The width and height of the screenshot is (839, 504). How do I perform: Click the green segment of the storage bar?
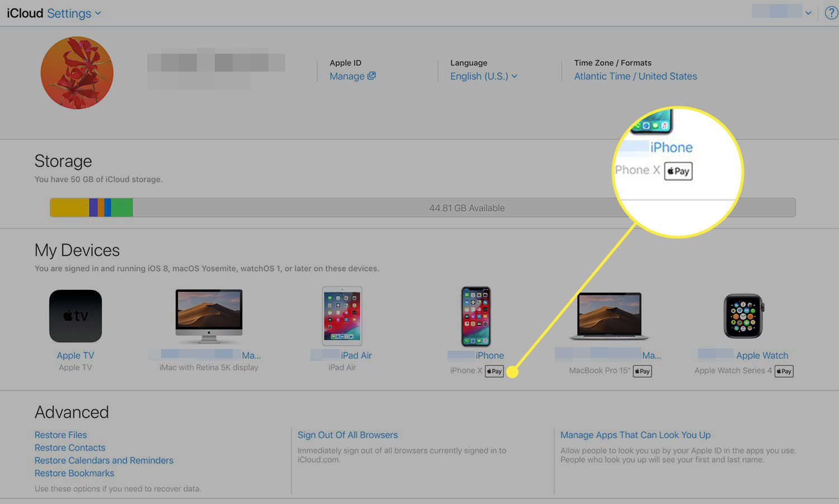click(x=122, y=208)
